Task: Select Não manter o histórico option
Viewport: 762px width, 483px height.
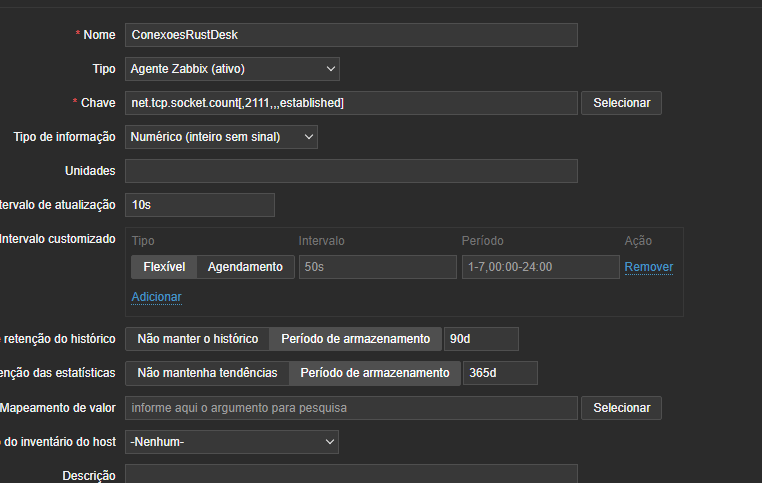Action: pyautogui.click(x=198, y=339)
